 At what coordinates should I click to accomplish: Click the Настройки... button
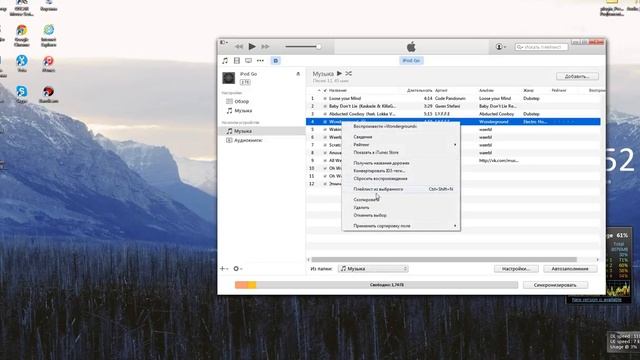click(516, 269)
